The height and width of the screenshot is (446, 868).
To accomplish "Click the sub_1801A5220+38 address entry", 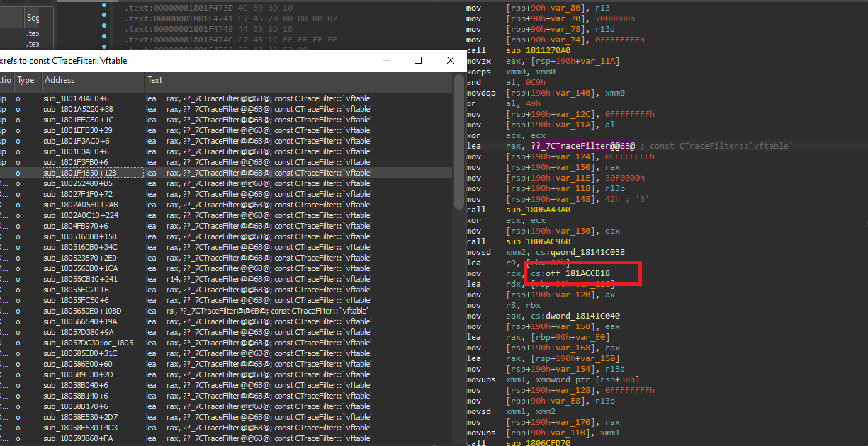I will 78,109.
